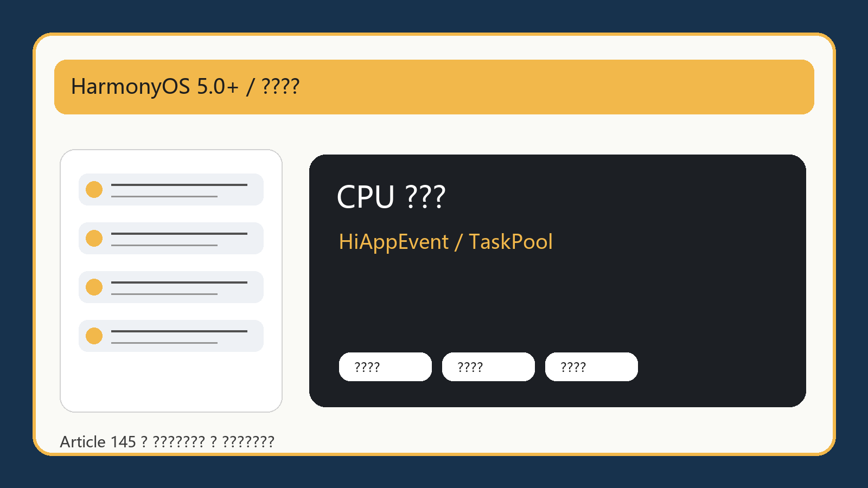Open the third list row in the left card

pyautogui.click(x=171, y=287)
